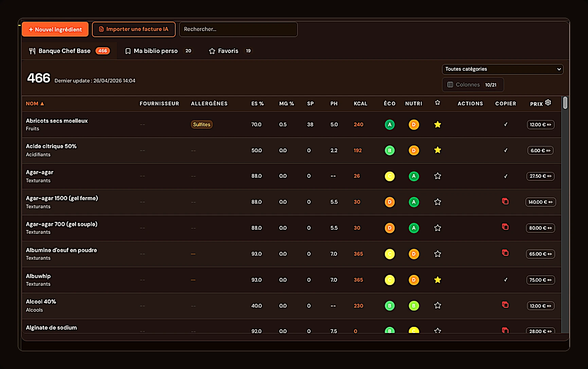Select the Acide citrique 50% name
Image resolution: width=588 pixels, height=369 pixels.
pyautogui.click(x=51, y=146)
